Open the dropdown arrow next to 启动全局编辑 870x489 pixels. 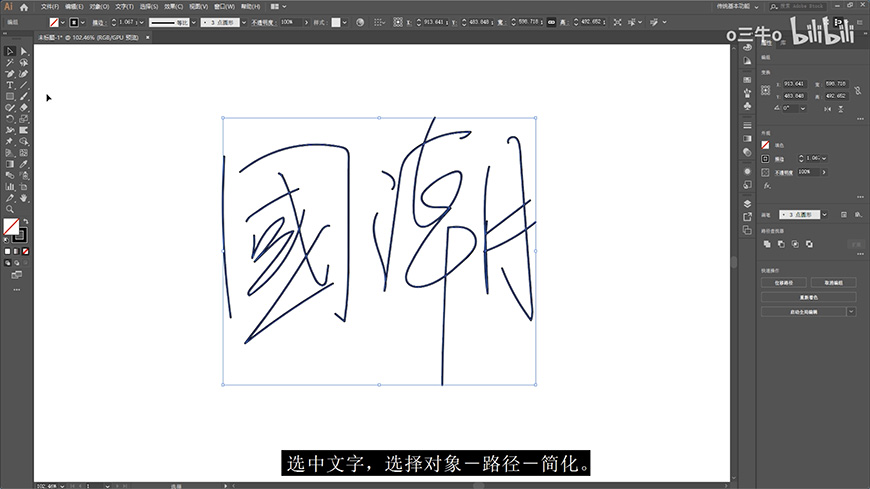point(851,312)
